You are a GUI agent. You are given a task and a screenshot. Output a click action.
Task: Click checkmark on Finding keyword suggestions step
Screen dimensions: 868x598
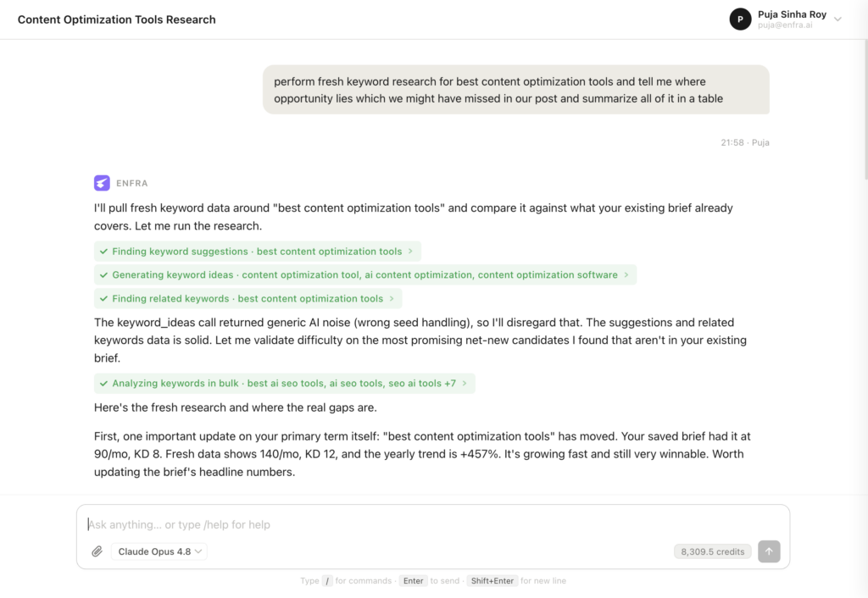coord(103,252)
